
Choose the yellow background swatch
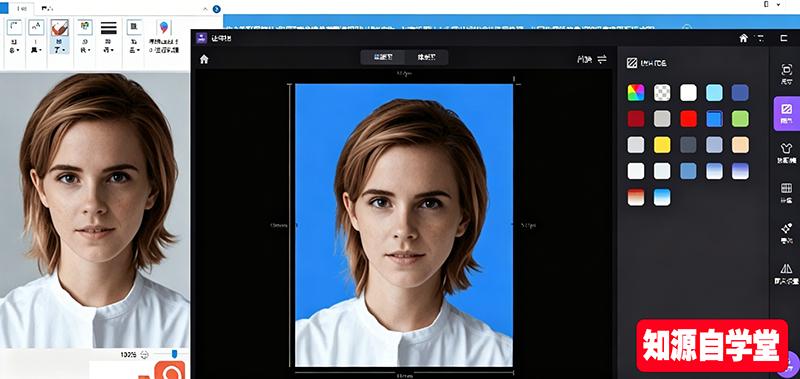662,145
